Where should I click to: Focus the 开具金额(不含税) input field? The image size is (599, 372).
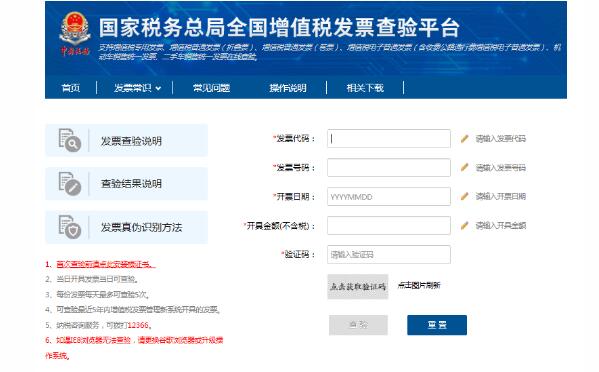(389, 225)
